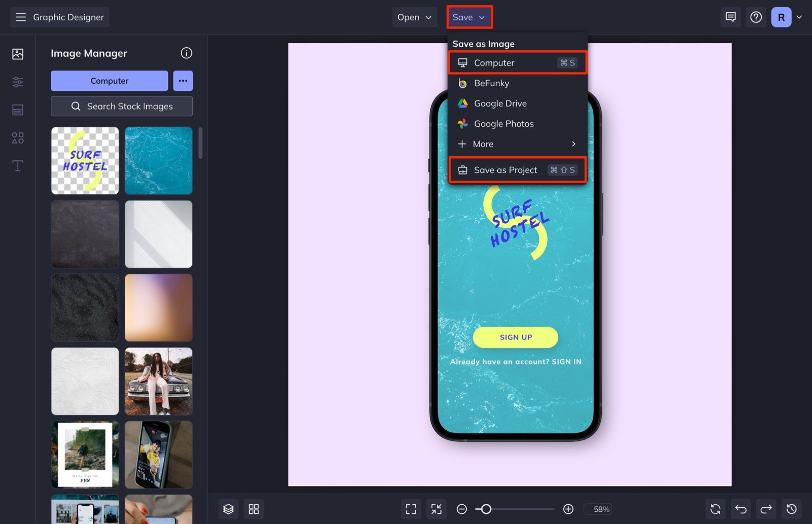Open the feedback comment icon at top right
The width and height of the screenshot is (812, 524).
pyautogui.click(x=730, y=17)
